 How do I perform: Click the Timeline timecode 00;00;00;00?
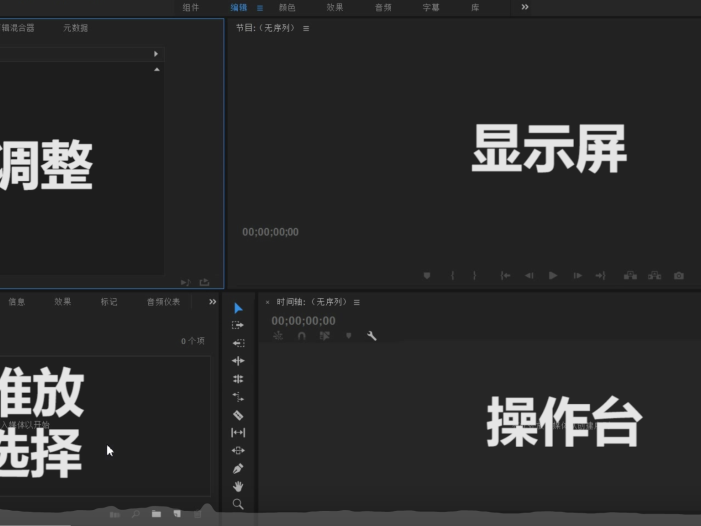[304, 321]
